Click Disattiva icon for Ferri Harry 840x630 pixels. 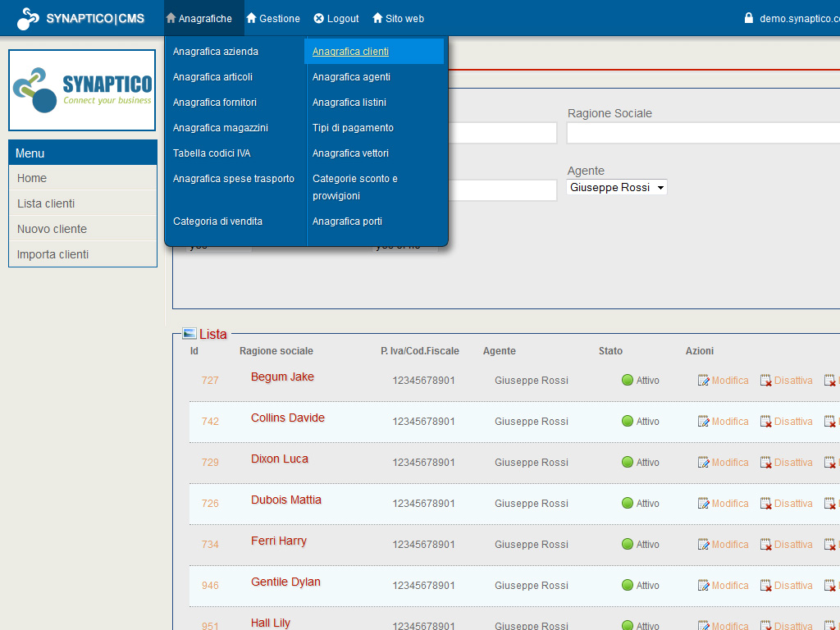point(766,545)
